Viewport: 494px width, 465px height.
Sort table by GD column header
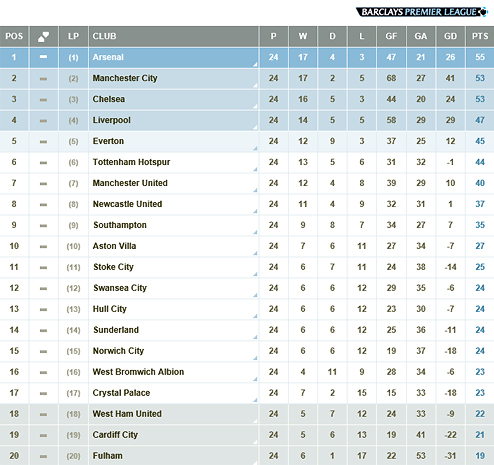(x=450, y=36)
